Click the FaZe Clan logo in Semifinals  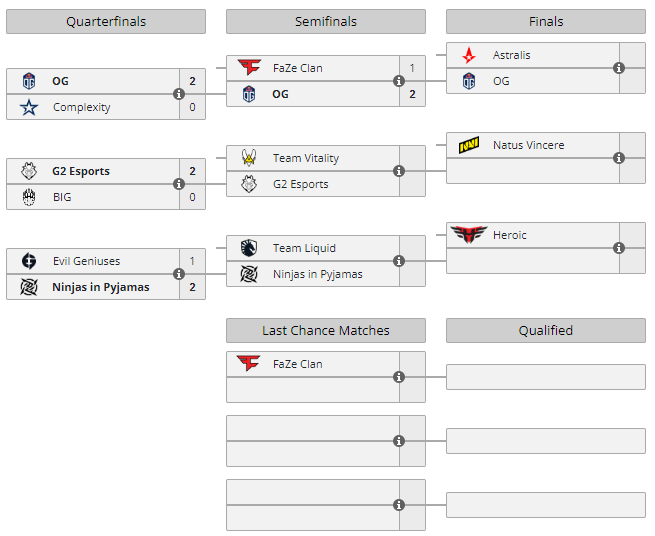pos(249,68)
